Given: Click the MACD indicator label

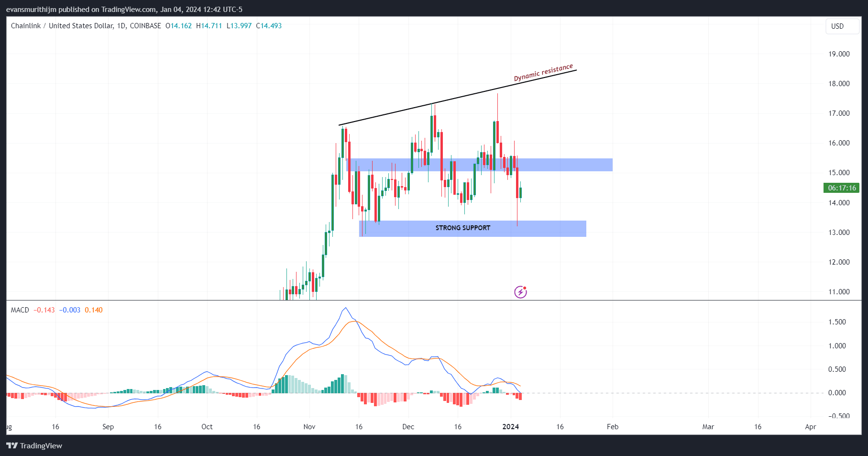Looking at the screenshot, I should (x=20, y=310).
